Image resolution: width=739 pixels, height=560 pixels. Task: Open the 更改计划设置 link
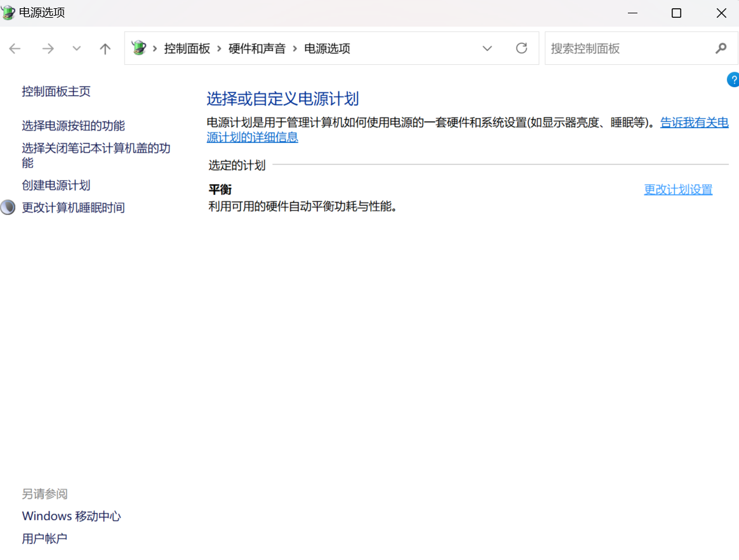point(678,190)
